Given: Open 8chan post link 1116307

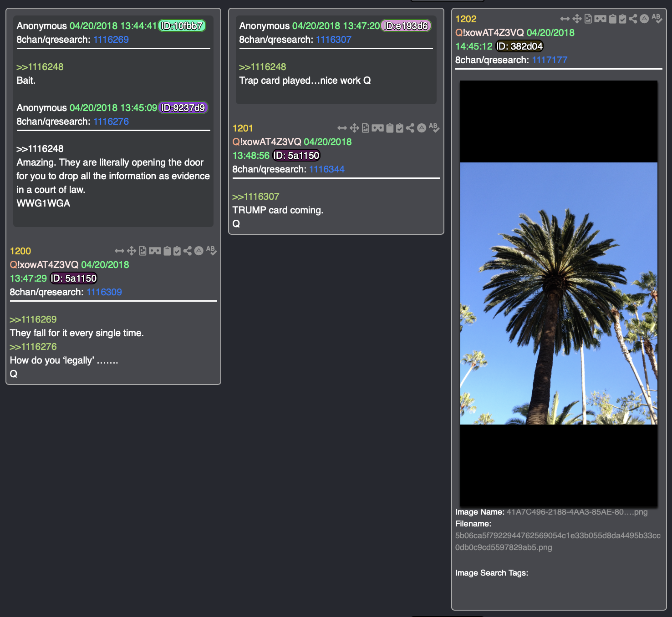Looking at the screenshot, I should [x=334, y=40].
